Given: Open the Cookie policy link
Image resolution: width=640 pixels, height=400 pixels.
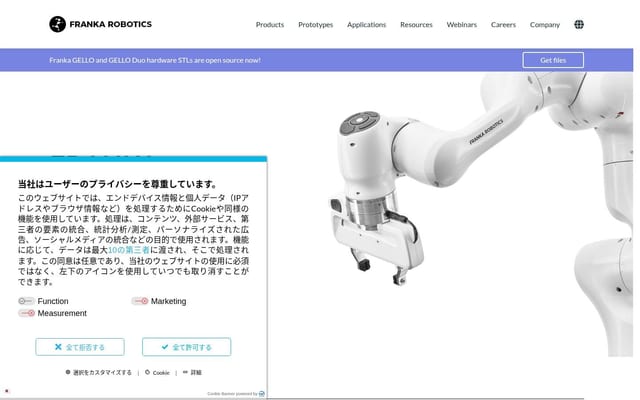Looking at the screenshot, I should pyautogui.click(x=157, y=372).
